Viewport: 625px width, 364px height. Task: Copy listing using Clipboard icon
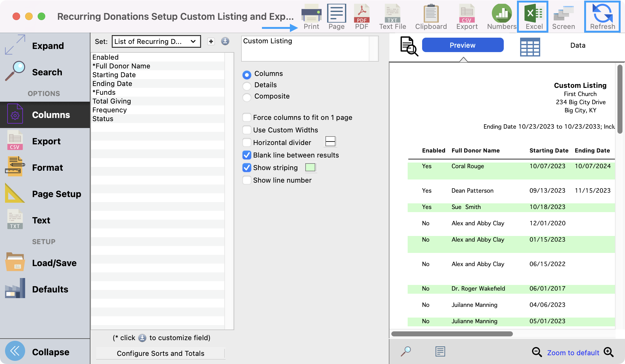point(431,16)
